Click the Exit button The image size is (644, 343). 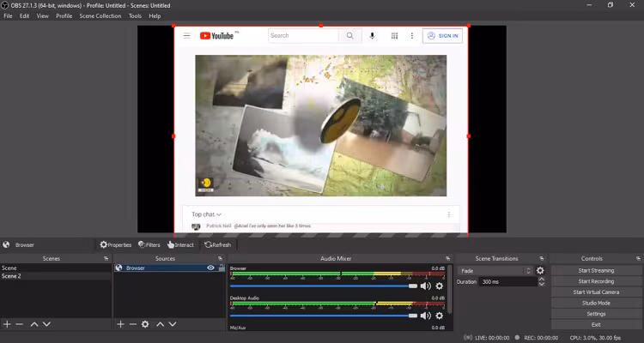596,324
